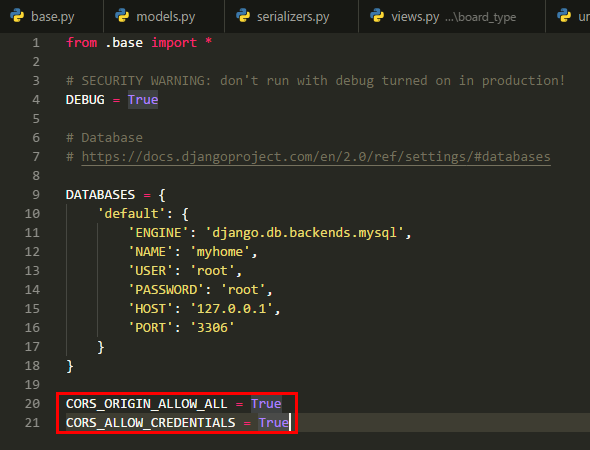Screen dimensions: 590x450
Task: Click the 'PORT' key
Action: coord(151,328)
